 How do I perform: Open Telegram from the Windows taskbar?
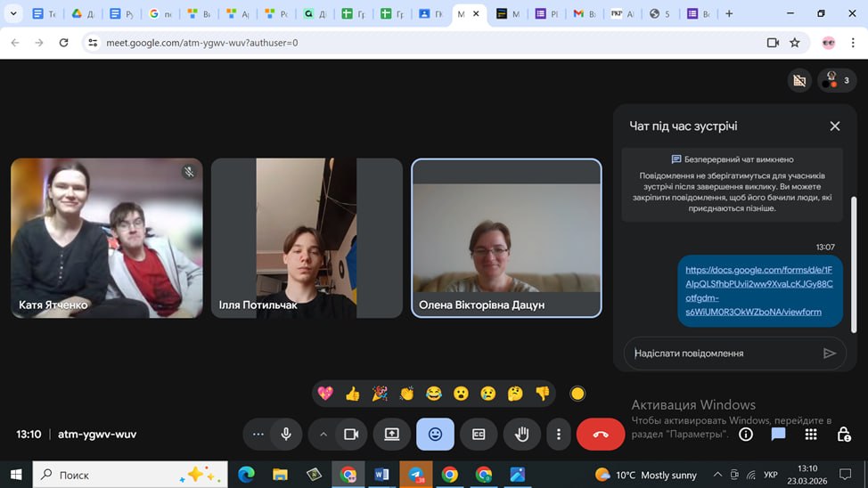coord(415,475)
